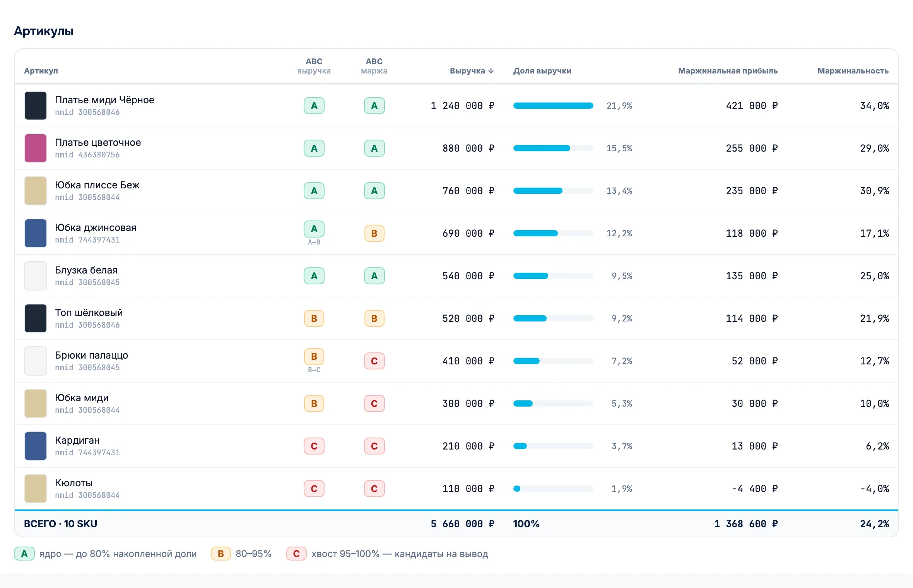Click the Маржинальность column header
The image size is (913, 588).
[853, 71]
